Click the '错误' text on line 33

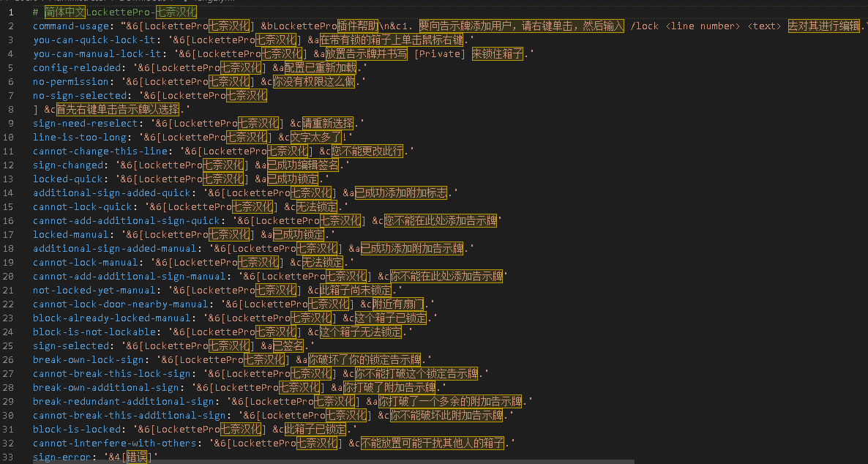coord(138,457)
